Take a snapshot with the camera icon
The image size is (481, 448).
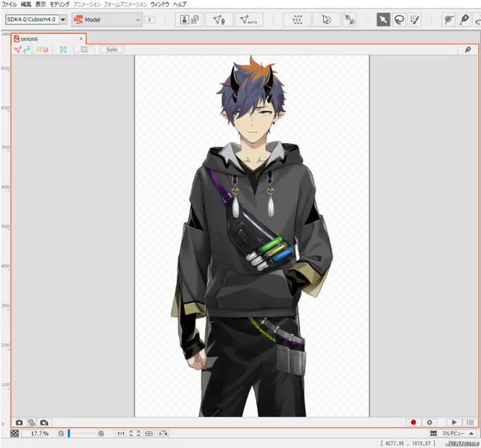tap(19, 423)
